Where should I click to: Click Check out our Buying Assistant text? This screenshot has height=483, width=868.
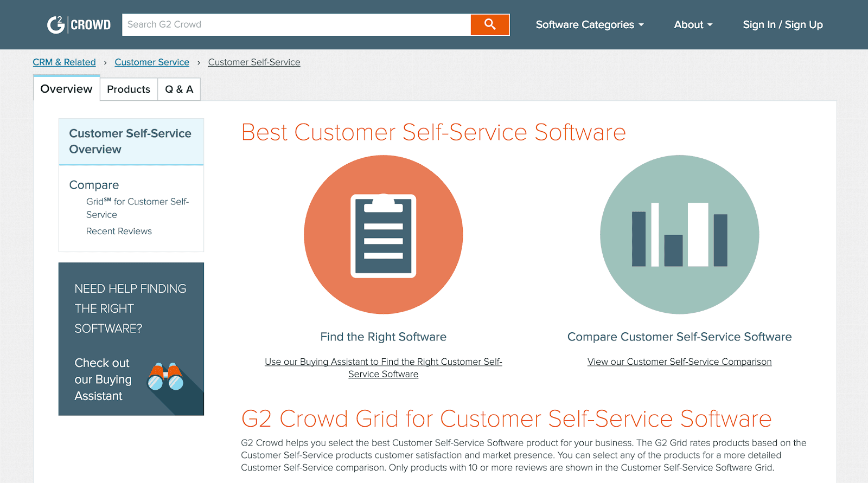pyautogui.click(x=103, y=379)
